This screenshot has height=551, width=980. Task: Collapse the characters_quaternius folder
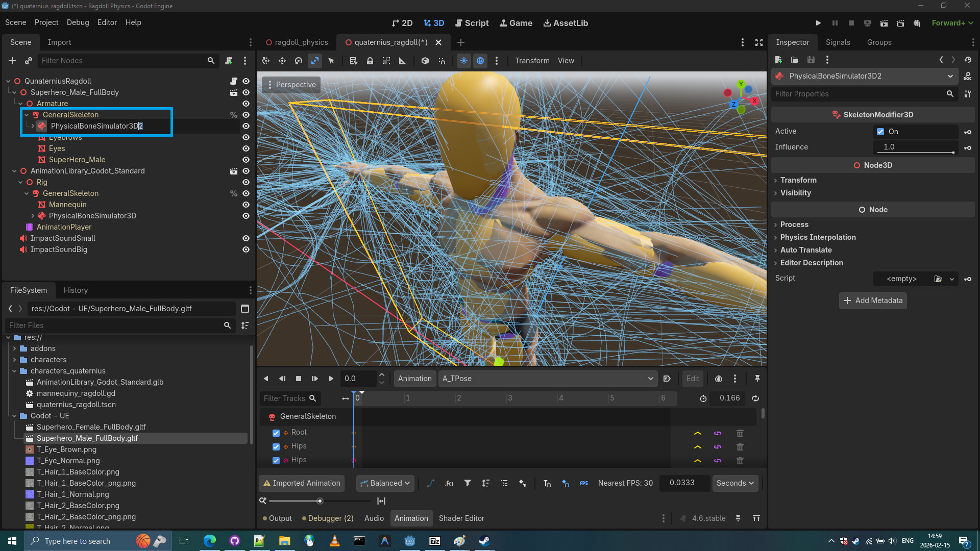[x=14, y=371]
